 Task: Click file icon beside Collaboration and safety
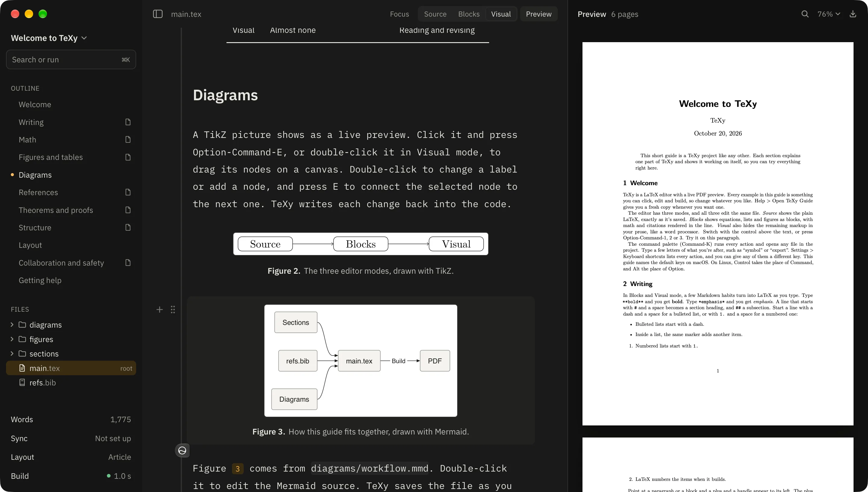(x=128, y=263)
